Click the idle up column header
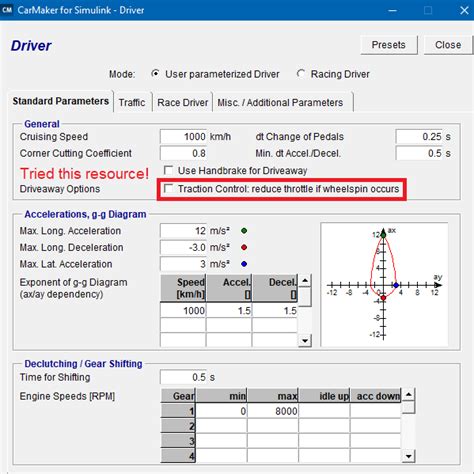The image size is (474, 474). pyautogui.click(x=324, y=396)
